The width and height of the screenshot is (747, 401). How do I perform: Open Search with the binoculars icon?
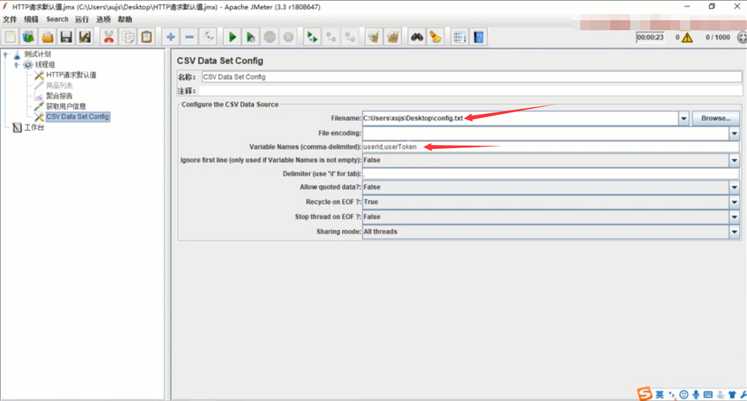417,37
